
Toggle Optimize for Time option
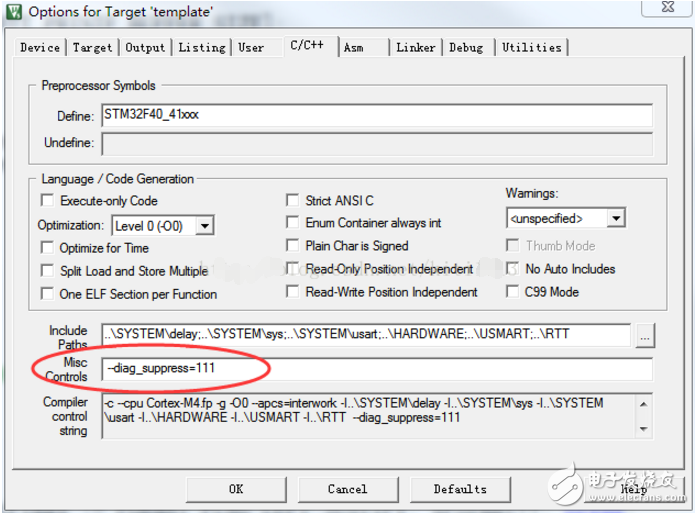pos(47,247)
